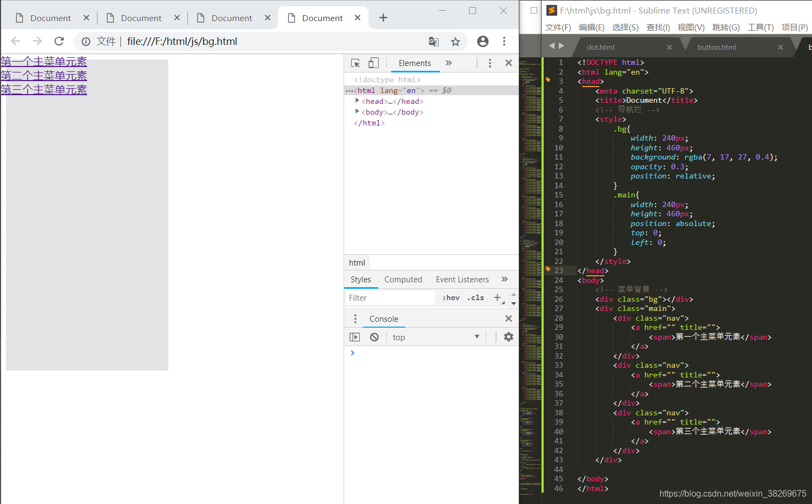The image size is (812, 504).
Task: Open Sublime Text 项目(P) menu
Action: pyautogui.click(x=795, y=27)
